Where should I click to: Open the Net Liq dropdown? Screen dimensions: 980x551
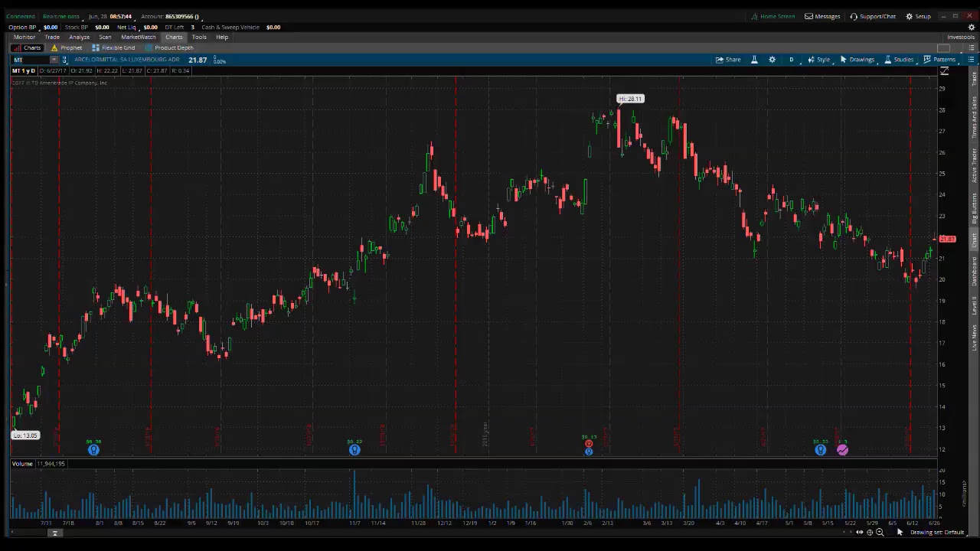tap(127, 27)
